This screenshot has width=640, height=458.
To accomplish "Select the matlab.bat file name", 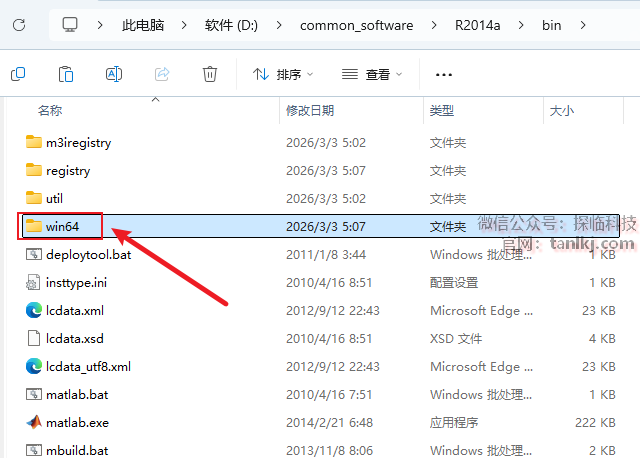I will pos(77,395).
